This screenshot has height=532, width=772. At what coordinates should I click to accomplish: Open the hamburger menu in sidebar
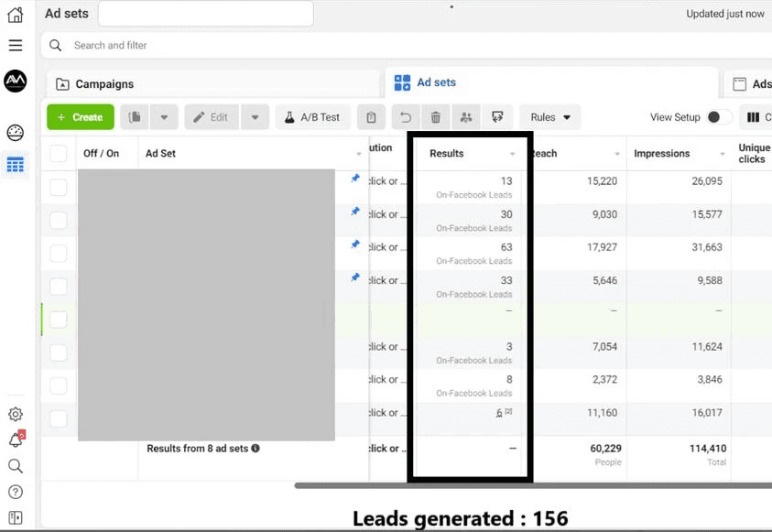pos(16,45)
